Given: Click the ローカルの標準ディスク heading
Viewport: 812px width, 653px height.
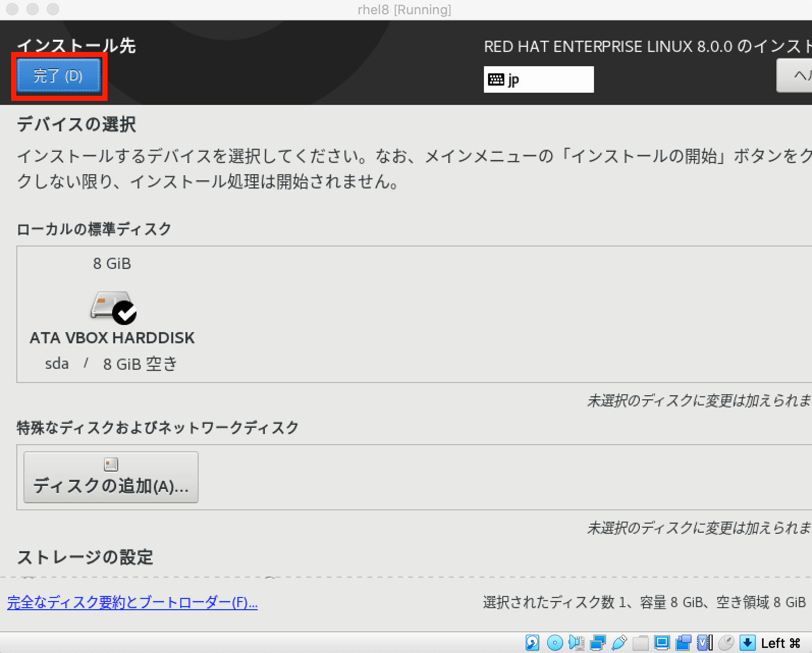Looking at the screenshot, I should click(94, 229).
